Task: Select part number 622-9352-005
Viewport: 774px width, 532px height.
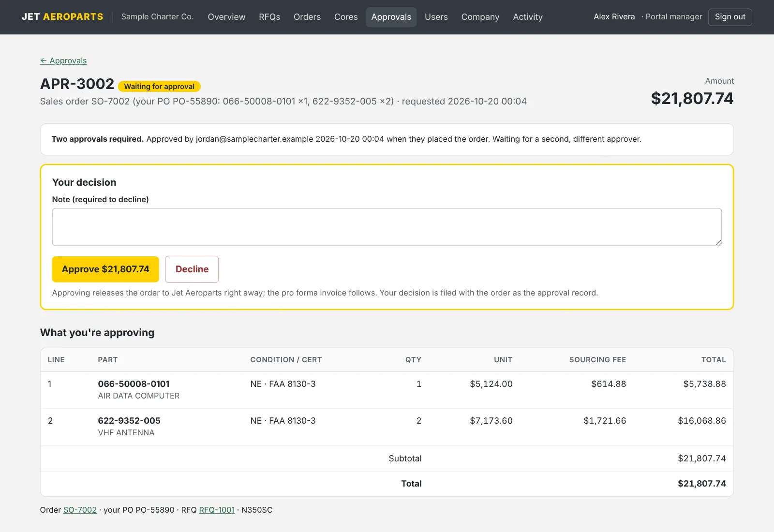Action: (x=129, y=421)
